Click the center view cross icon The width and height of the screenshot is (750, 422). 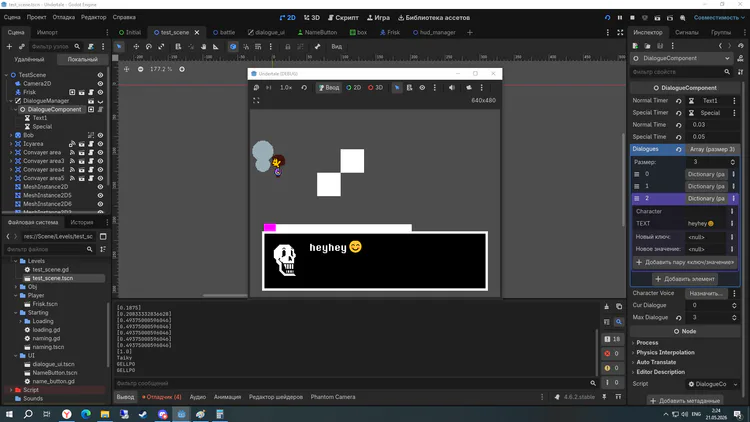[x=126, y=69]
